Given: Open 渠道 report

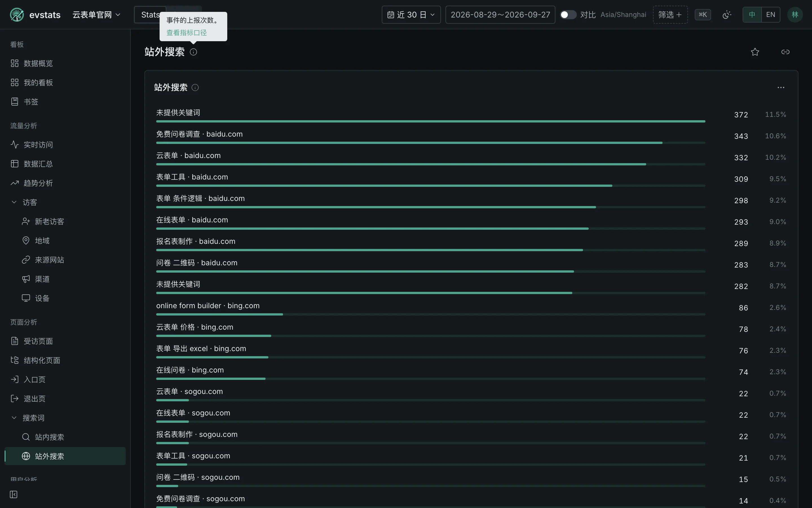Looking at the screenshot, I should pos(65,279).
